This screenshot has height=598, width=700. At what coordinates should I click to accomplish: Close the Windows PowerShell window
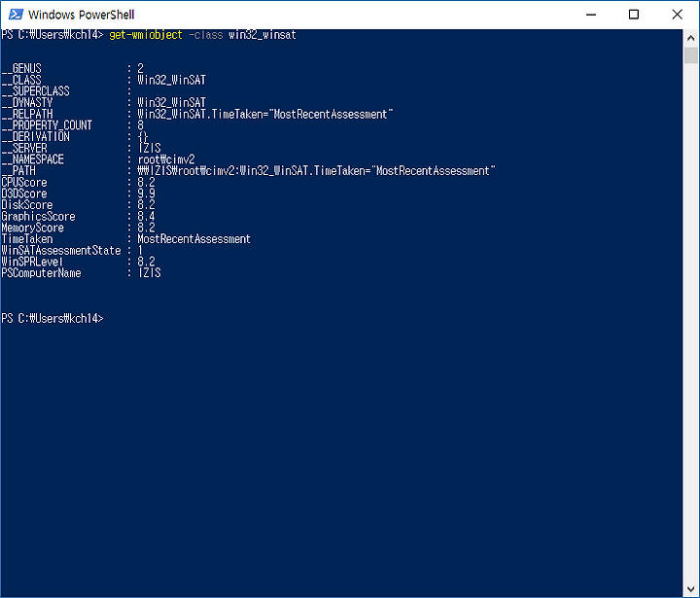click(677, 15)
